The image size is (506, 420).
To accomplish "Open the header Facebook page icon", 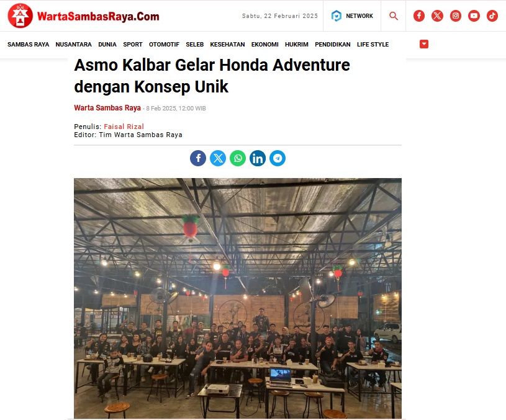I will pos(419,16).
